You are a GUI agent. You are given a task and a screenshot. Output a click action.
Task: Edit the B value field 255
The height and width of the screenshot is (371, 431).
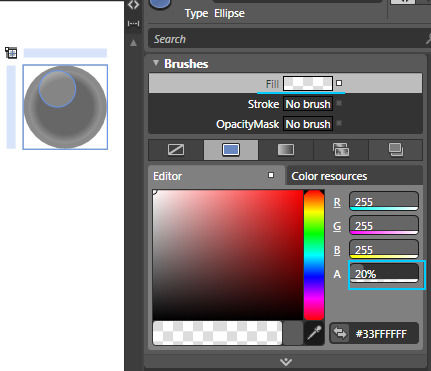[384, 249]
